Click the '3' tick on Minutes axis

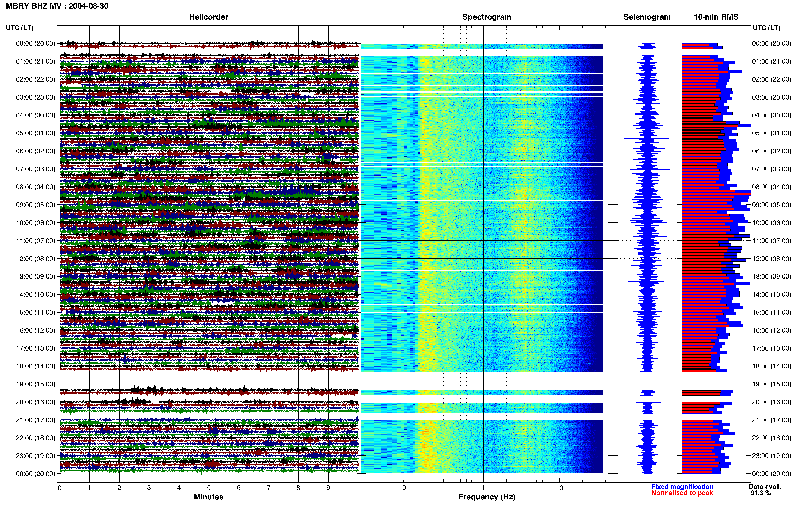[x=149, y=488]
